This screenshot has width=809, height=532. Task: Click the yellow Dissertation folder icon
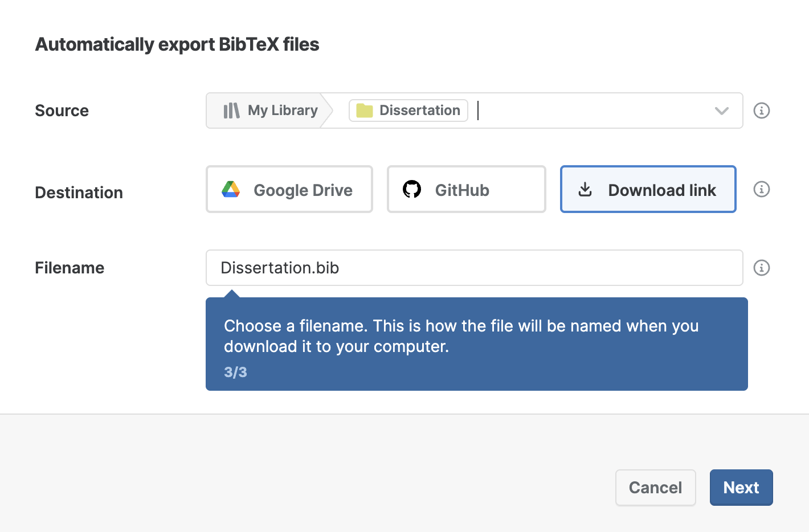click(x=364, y=111)
